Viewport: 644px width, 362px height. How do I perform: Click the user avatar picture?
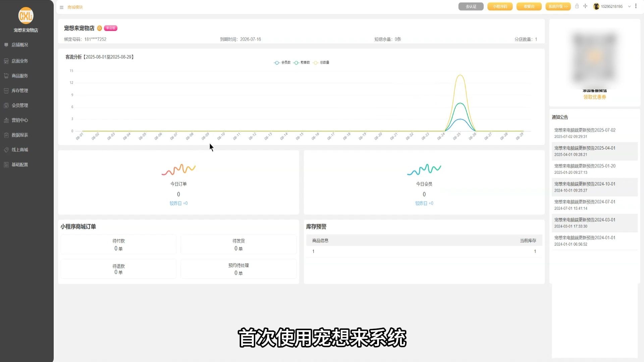pyautogui.click(x=596, y=6)
